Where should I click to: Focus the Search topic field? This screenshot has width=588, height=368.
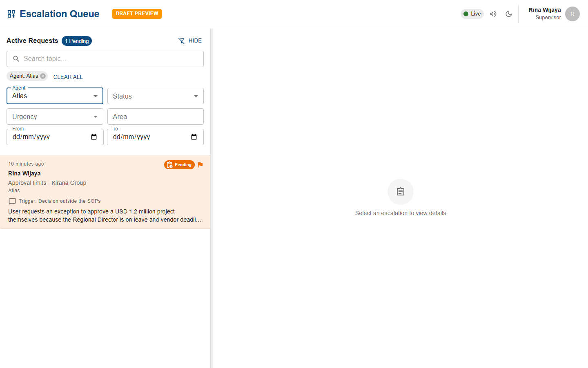point(105,59)
